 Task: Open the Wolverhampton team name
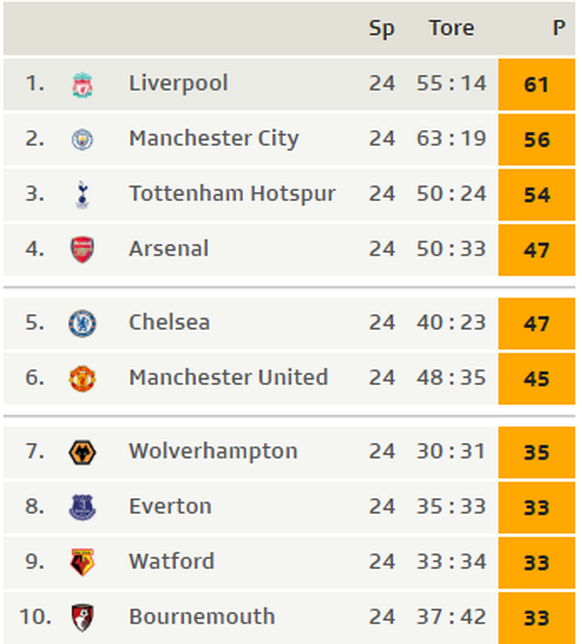pos(213,451)
